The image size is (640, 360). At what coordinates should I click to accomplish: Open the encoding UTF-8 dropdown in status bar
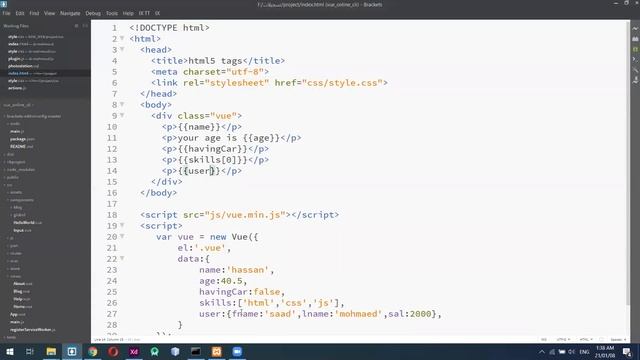(x=564, y=340)
